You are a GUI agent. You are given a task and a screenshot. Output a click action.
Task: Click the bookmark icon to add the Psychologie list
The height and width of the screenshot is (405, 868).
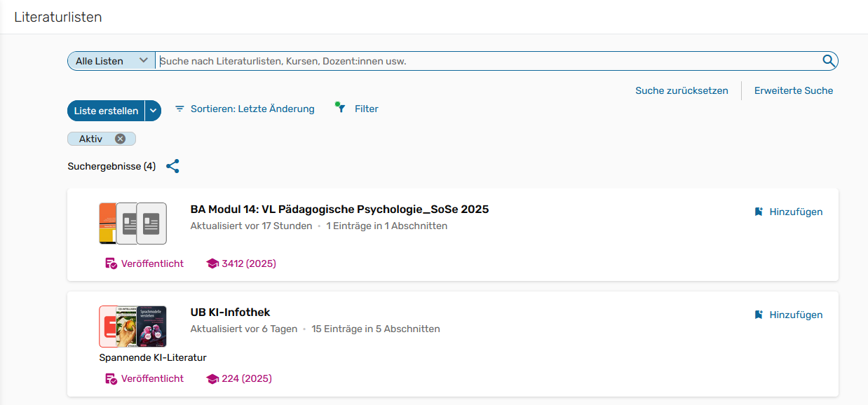[758, 211]
